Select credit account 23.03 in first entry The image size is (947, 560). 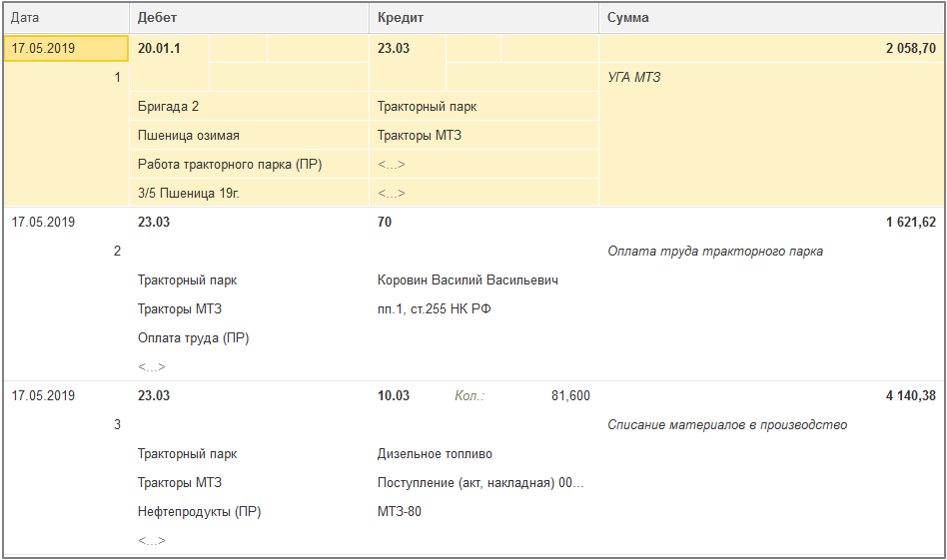[x=408, y=48]
